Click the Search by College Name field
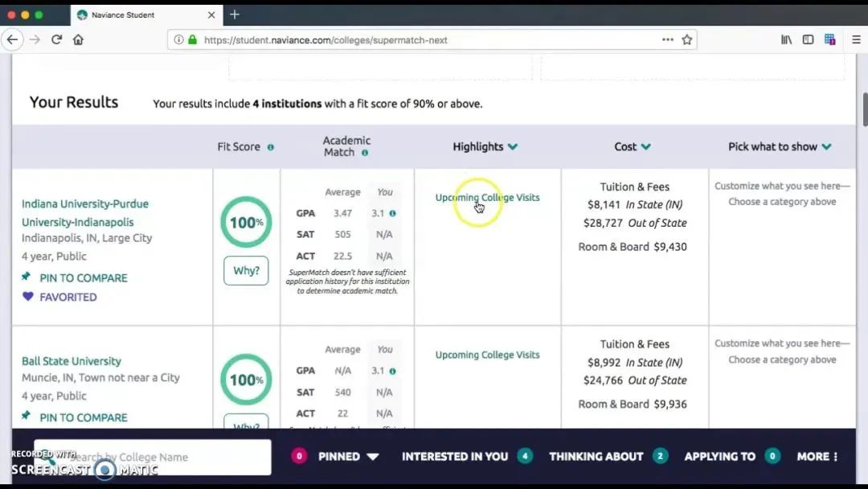 (x=153, y=457)
